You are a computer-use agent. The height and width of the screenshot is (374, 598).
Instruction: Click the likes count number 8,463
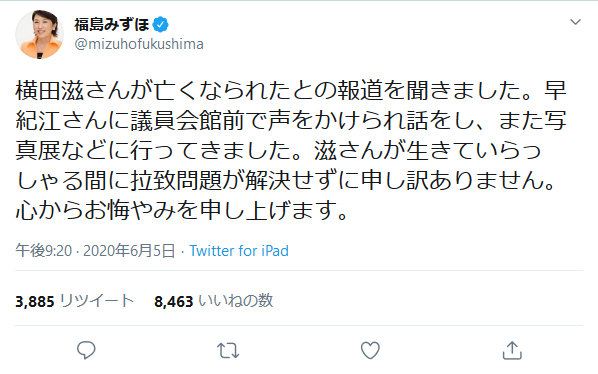click(x=174, y=302)
